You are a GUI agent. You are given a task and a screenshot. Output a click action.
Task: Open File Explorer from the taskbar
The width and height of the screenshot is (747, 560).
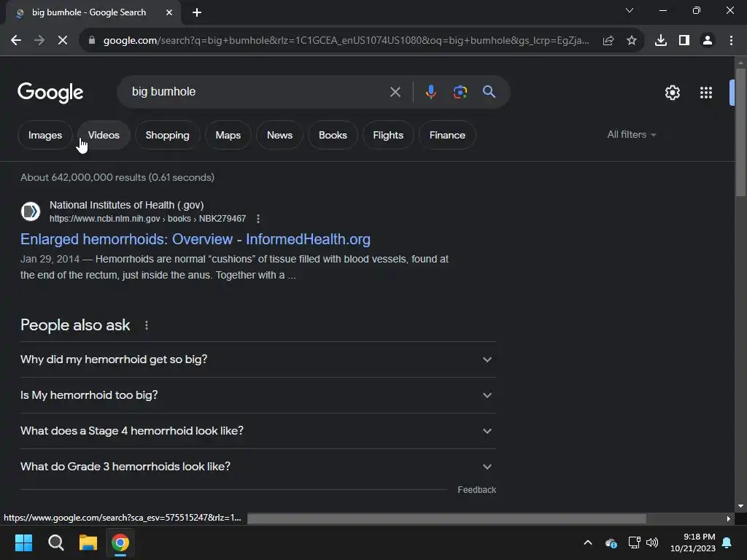coord(88,542)
